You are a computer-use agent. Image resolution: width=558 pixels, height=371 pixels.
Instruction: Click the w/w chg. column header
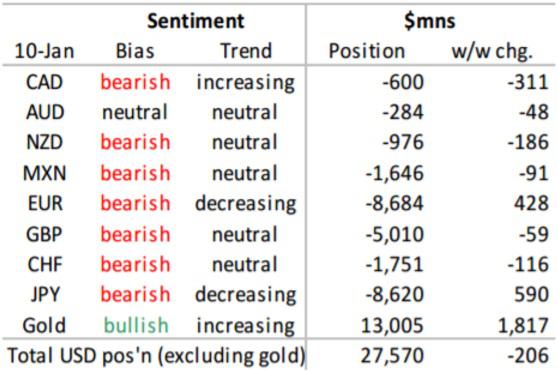click(492, 52)
